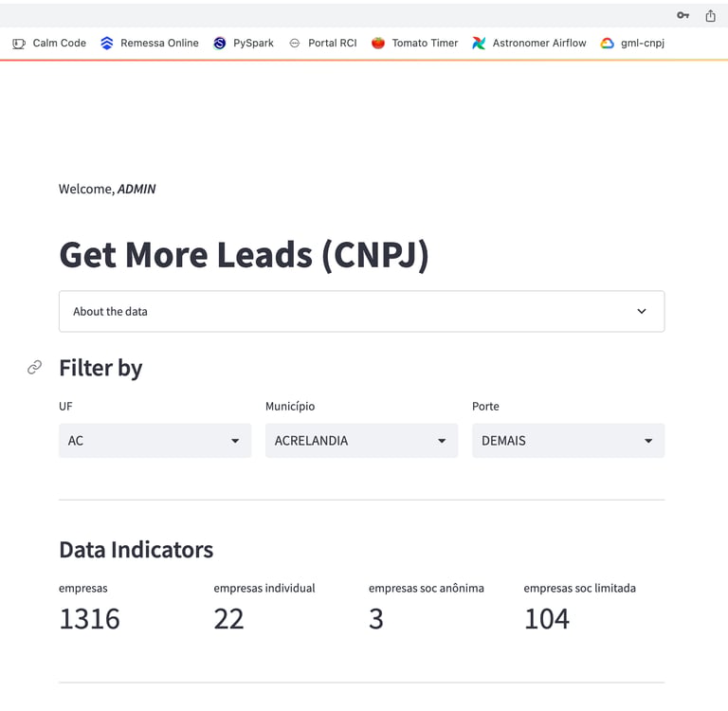The width and height of the screenshot is (728, 711).
Task: Click the Welcome, ADMIN text
Action: [107, 189]
